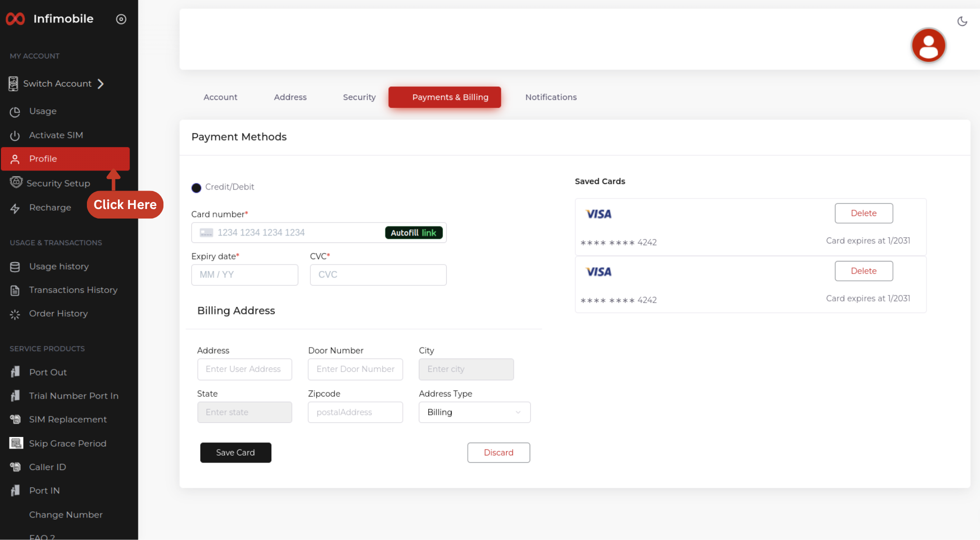Focus the Expiry date MM / YY field
This screenshot has height=540, width=980.
(x=244, y=275)
